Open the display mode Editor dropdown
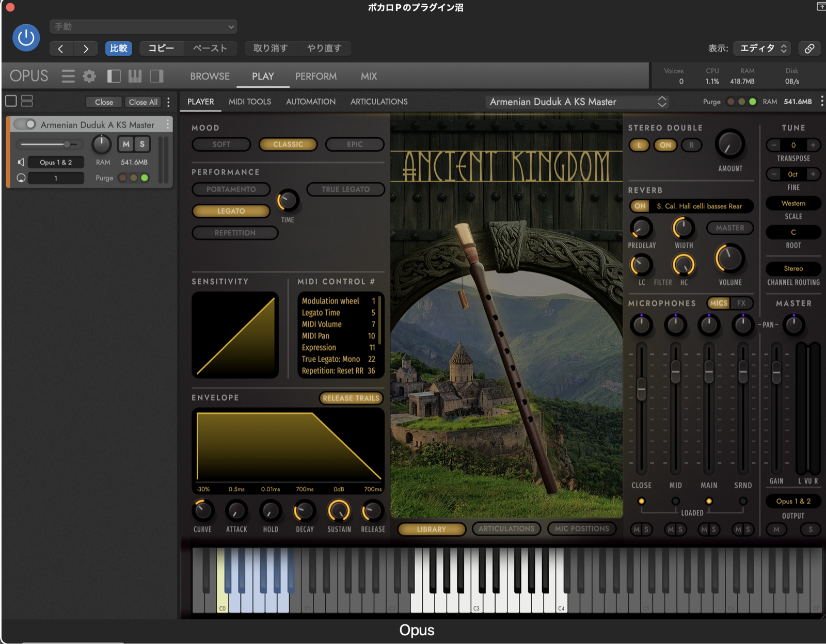Image resolution: width=826 pixels, height=644 pixels. pyautogui.click(x=763, y=48)
